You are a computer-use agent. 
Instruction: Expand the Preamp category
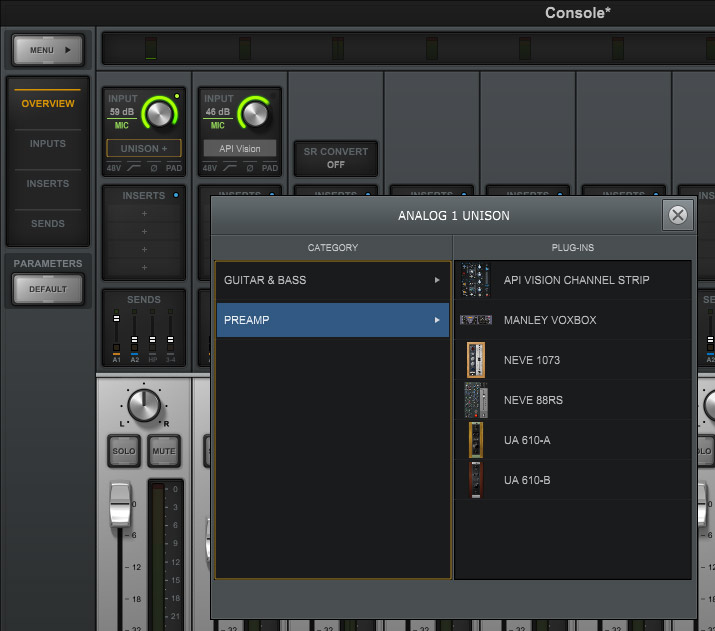pos(332,320)
